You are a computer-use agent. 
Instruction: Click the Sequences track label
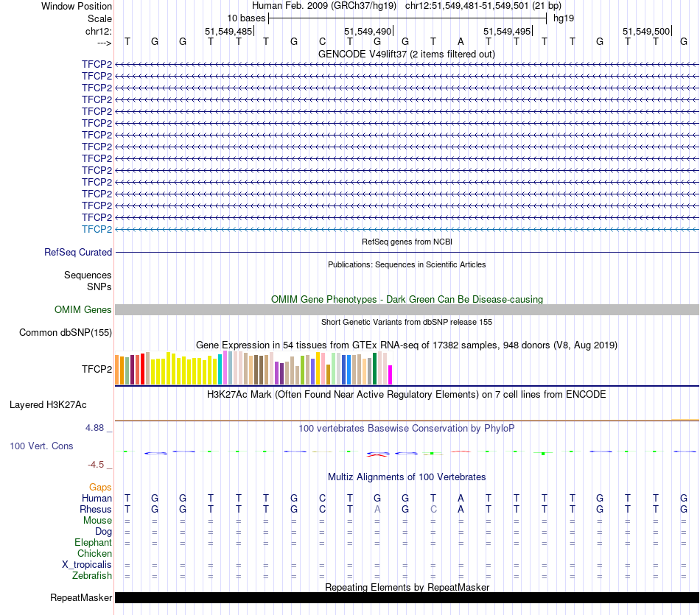[88, 275]
